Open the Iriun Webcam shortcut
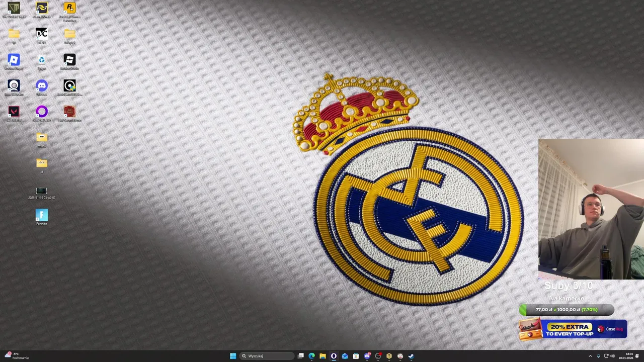The width and height of the screenshot is (644, 362). [14, 87]
